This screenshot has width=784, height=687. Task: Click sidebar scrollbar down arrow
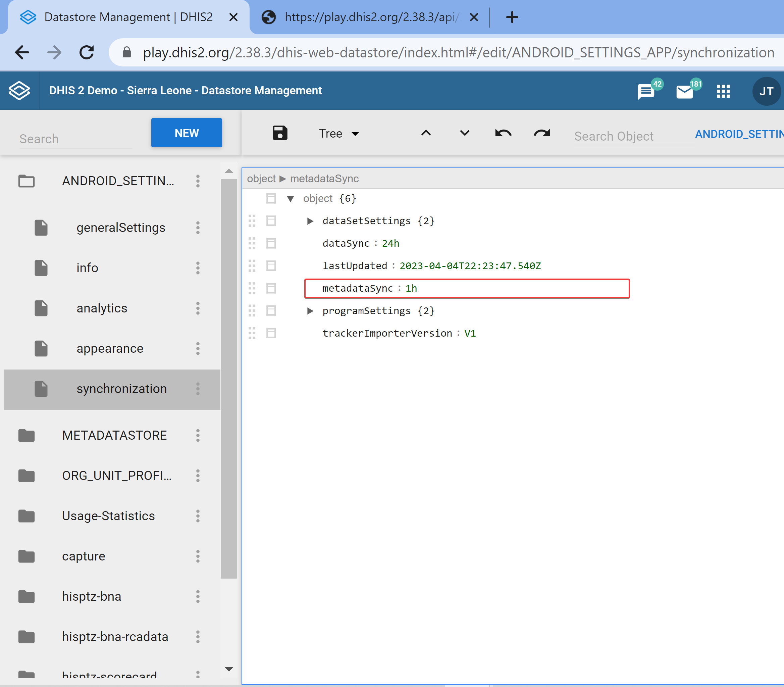[x=229, y=669]
